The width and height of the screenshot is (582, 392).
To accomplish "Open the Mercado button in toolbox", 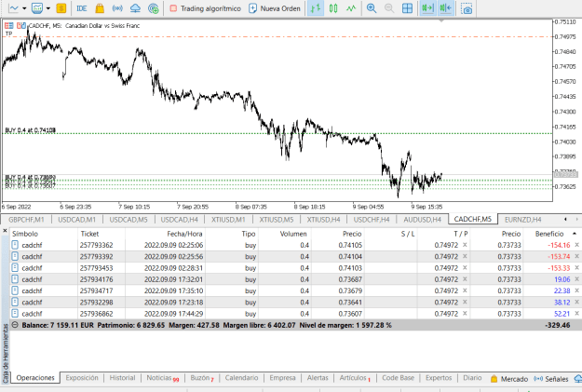I will (509, 379).
